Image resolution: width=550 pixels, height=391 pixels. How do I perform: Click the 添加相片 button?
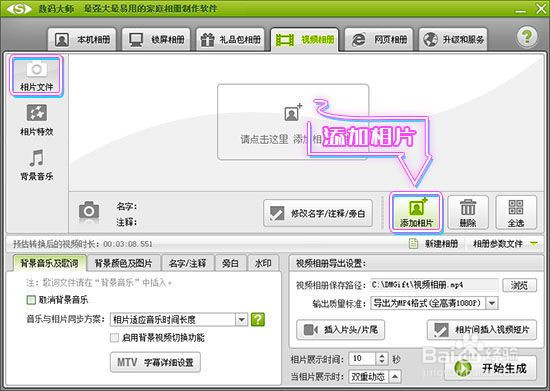tap(416, 212)
